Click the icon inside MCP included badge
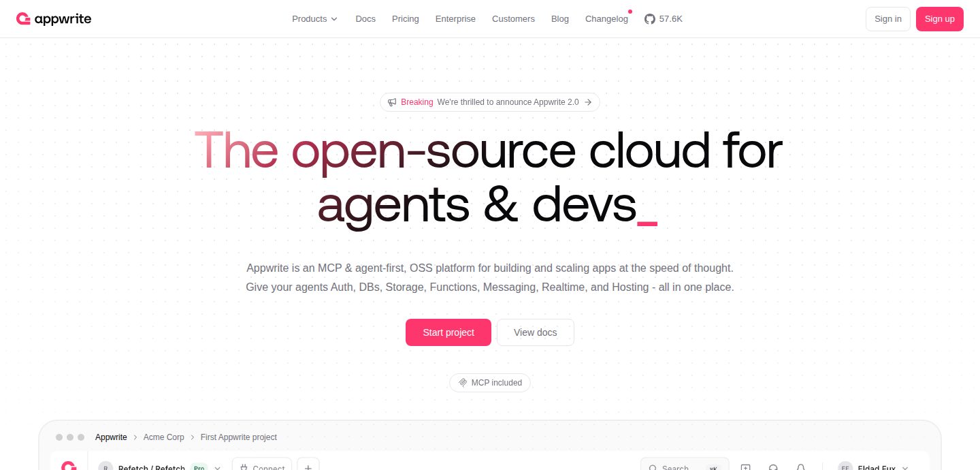The width and height of the screenshot is (980, 470). pyautogui.click(x=463, y=383)
